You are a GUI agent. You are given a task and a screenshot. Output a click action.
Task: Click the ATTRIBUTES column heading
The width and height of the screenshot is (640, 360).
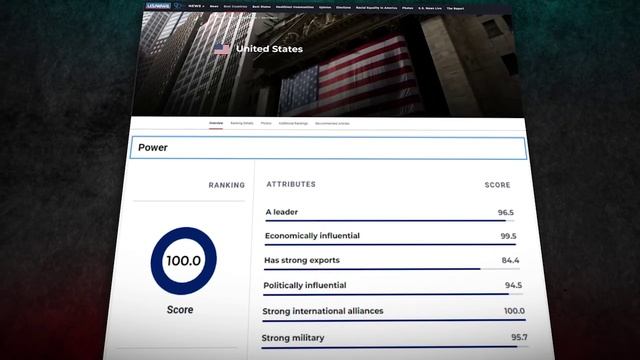291,184
